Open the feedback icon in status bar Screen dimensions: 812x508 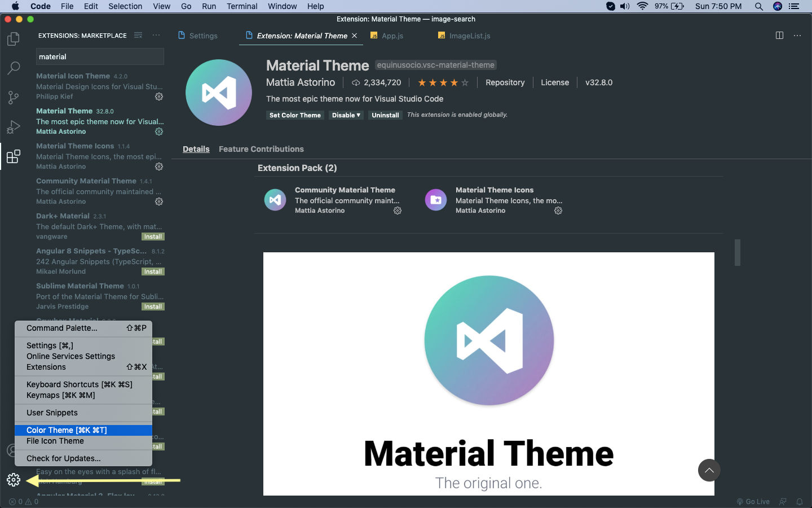[x=783, y=501]
